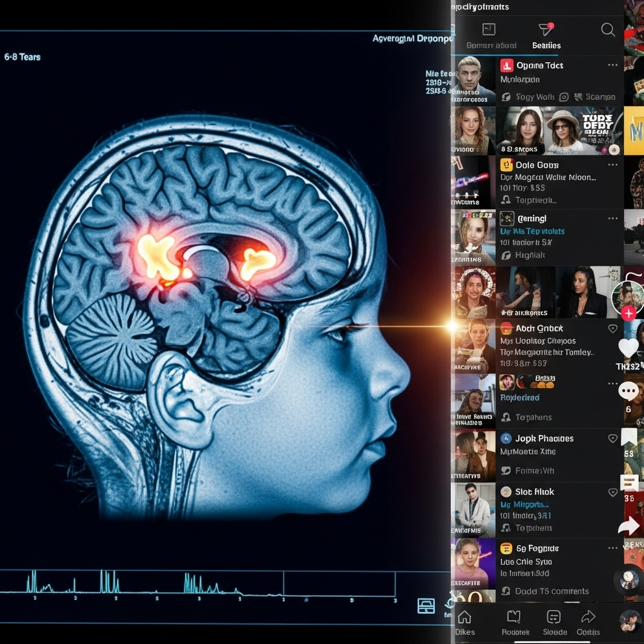Expand the Geringl entry's three-dot menu

point(613,218)
